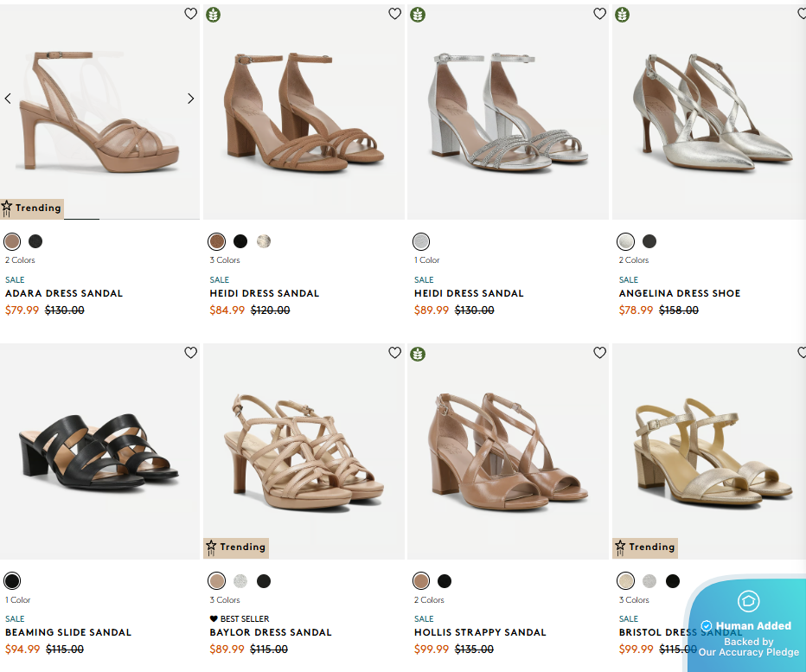The width and height of the screenshot is (806, 672).
Task: Select black swatch for Beaming Slide Sandal
Action: (x=12, y=581)
